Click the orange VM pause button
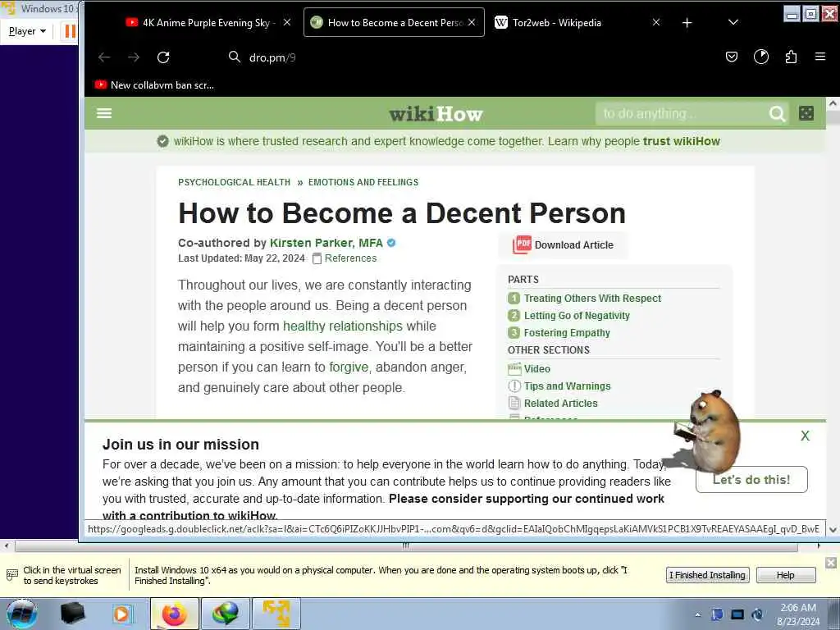840x630 pixels. pos(70,31)
